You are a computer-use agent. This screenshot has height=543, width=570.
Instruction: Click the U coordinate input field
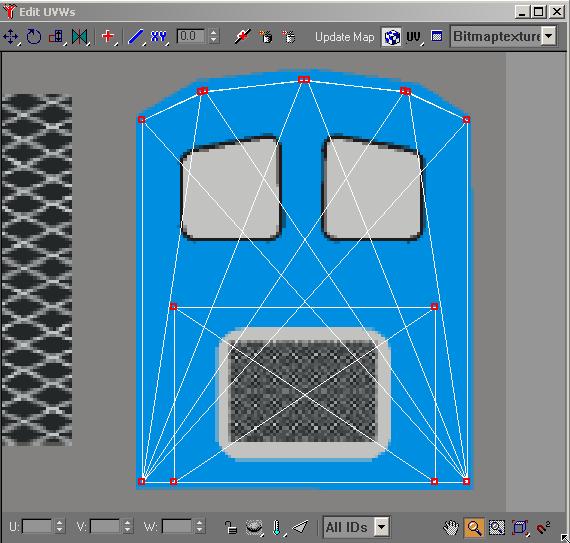(x=36, y=526)
